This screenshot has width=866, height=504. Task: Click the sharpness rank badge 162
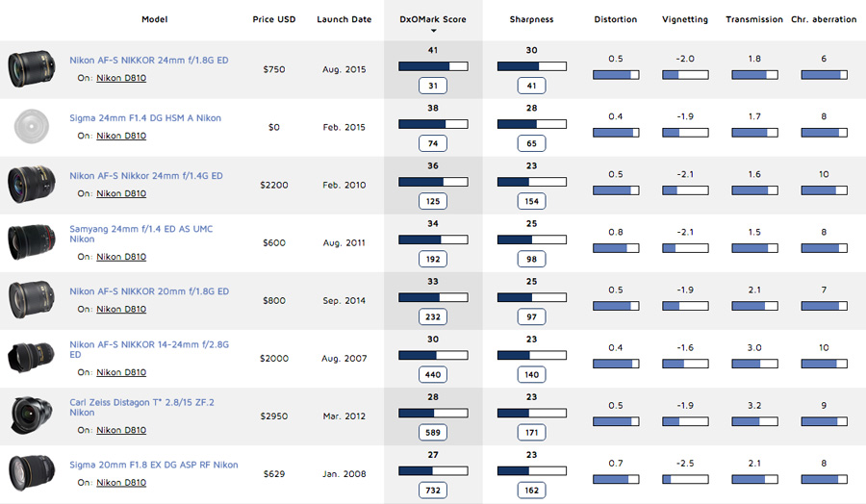[531, 491]
